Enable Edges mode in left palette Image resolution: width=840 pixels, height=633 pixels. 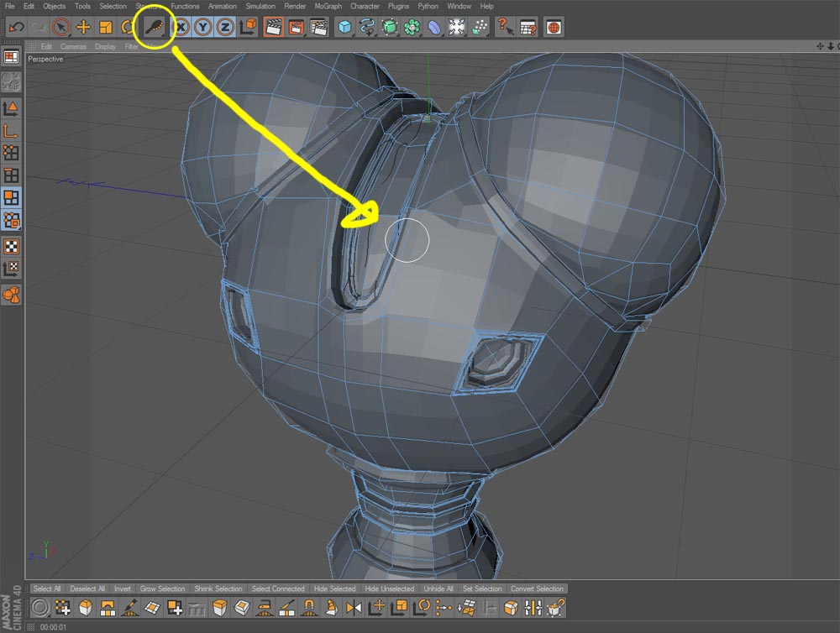point(11,175)
